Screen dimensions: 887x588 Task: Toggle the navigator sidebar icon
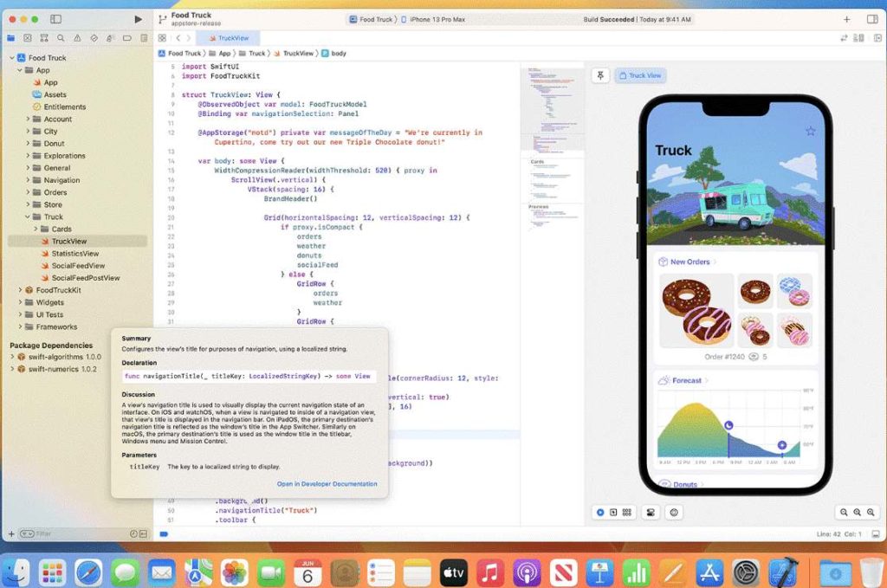click(x=55, y=19)
